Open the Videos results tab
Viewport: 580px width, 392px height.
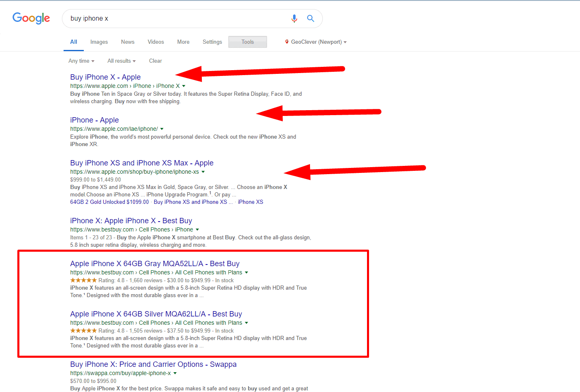(x=156, y=42)
